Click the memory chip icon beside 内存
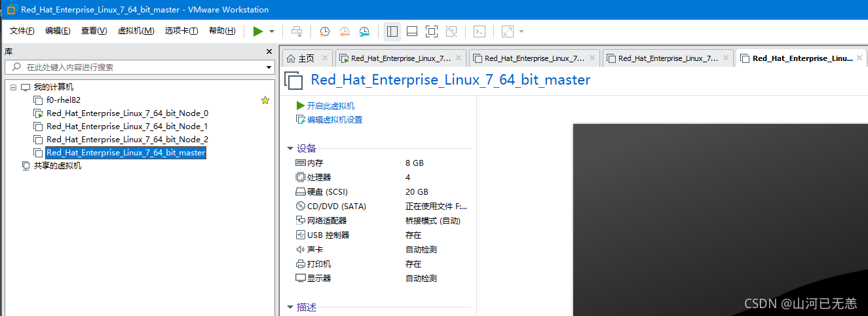This screenshot has width=868, height=316. coord(301,163)
